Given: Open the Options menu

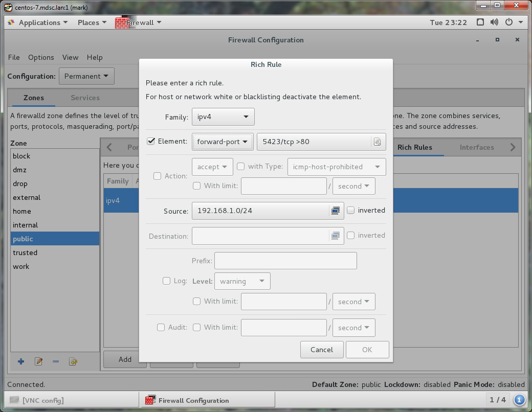Looking at the screenshot, I should [41, 57].
